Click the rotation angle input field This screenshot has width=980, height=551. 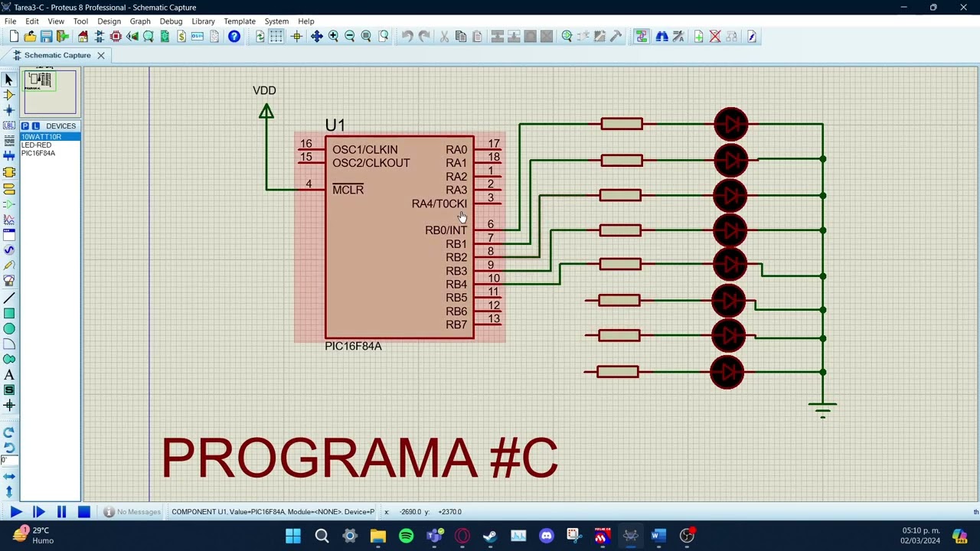pos(8,460)
